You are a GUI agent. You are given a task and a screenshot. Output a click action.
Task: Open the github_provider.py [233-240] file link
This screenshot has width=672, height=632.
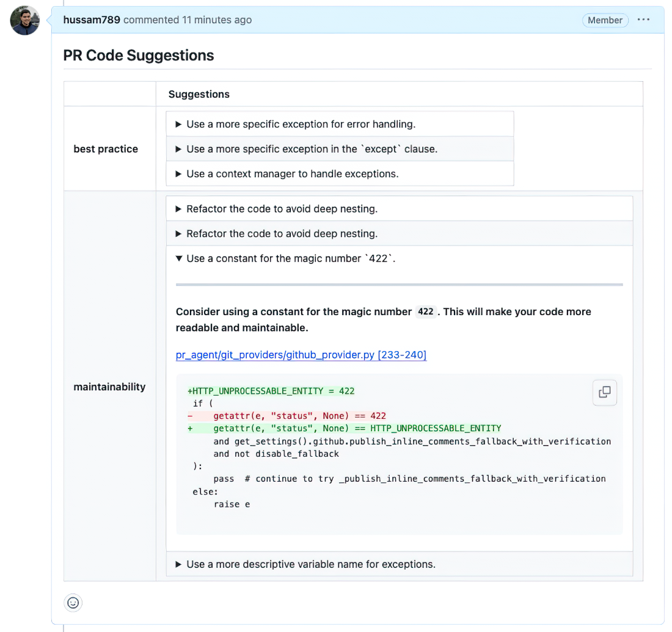301,355
